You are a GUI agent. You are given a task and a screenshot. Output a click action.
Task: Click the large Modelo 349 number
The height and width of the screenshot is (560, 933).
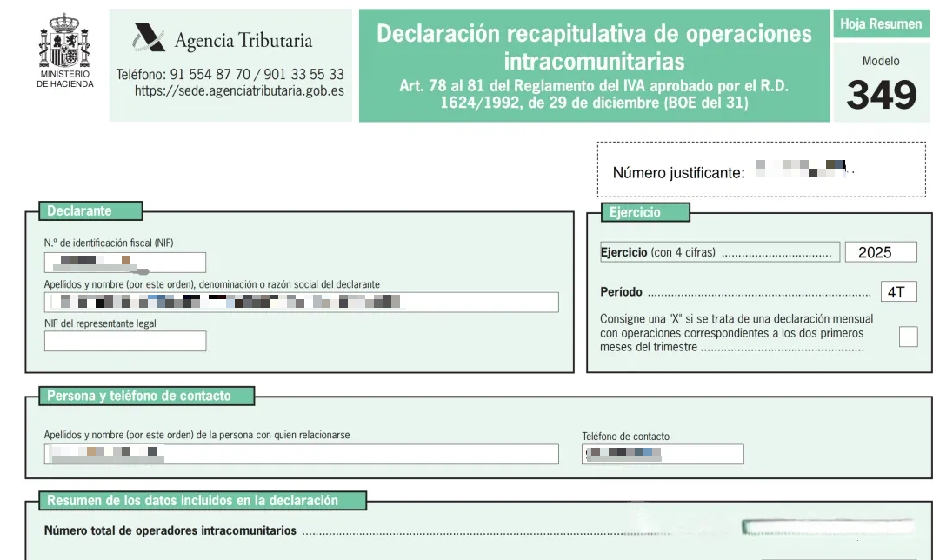coord(881,96)
